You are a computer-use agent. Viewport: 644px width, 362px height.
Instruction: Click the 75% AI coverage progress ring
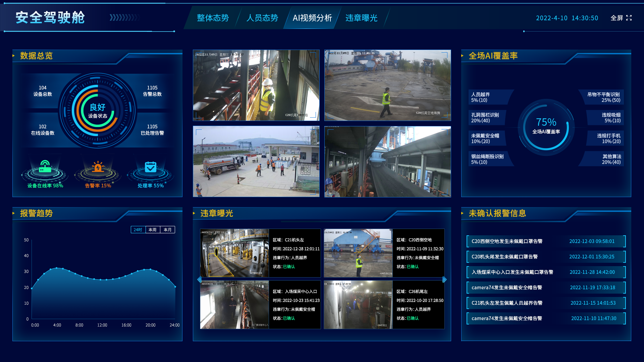(x=546, y=127)
